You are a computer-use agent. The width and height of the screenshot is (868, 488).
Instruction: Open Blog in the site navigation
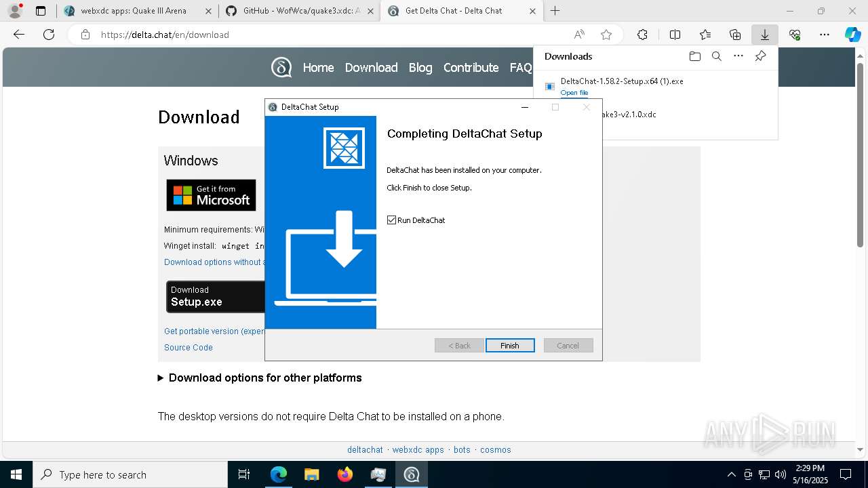click(x=420, y=68)
